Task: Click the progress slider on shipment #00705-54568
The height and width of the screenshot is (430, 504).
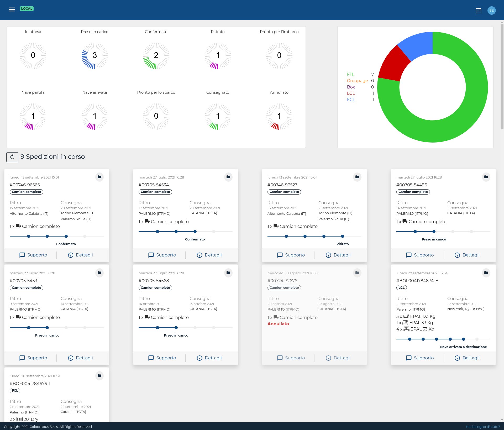Action: click(186, 328)
